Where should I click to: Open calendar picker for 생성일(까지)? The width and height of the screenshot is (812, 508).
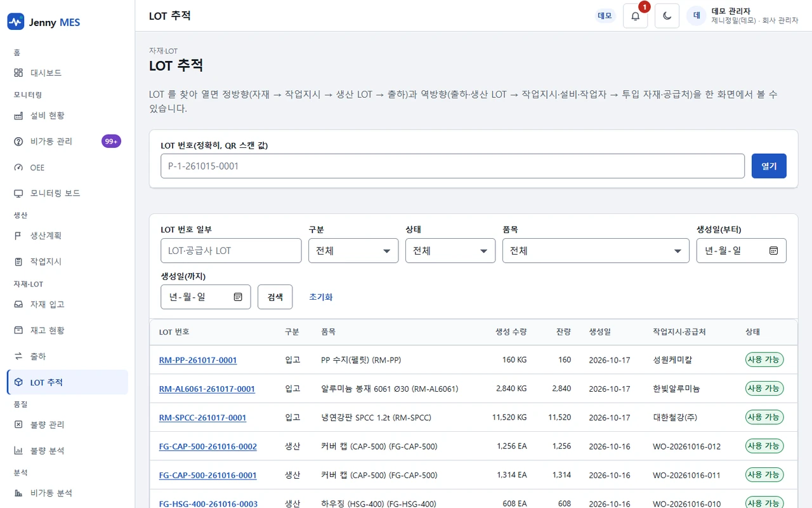click(238, 297)
